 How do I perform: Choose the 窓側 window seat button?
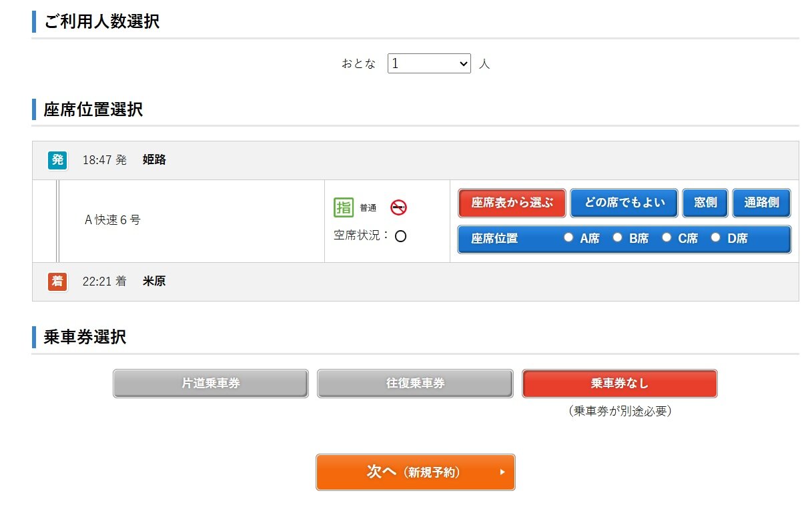(705, 203)
